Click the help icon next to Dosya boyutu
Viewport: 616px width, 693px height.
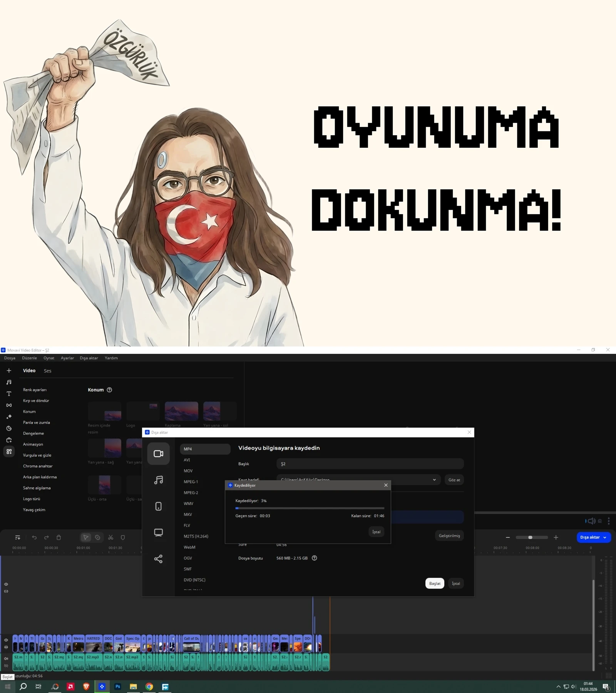[x=314, y=558]
